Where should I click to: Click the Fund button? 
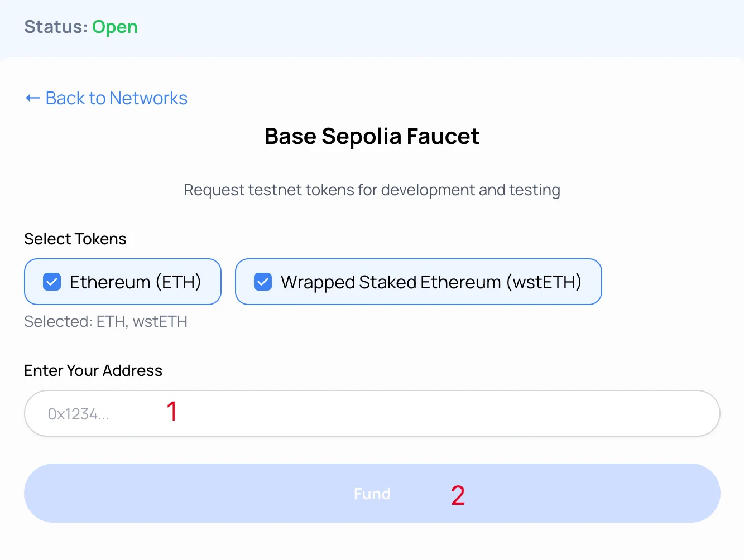[372, 493]
